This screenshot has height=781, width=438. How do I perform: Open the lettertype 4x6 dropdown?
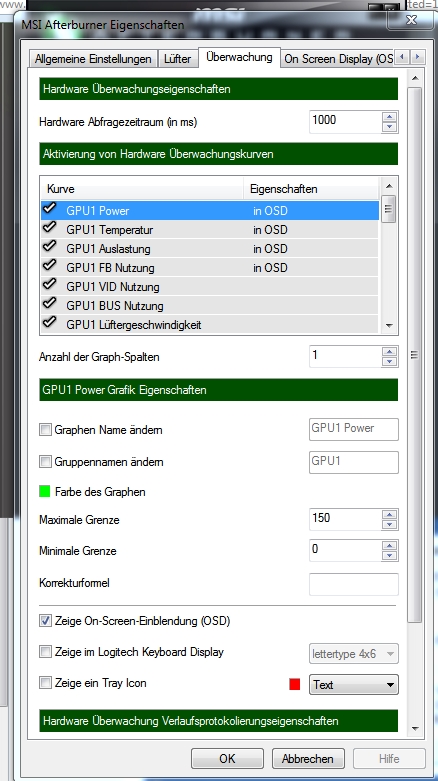point(354,653)
